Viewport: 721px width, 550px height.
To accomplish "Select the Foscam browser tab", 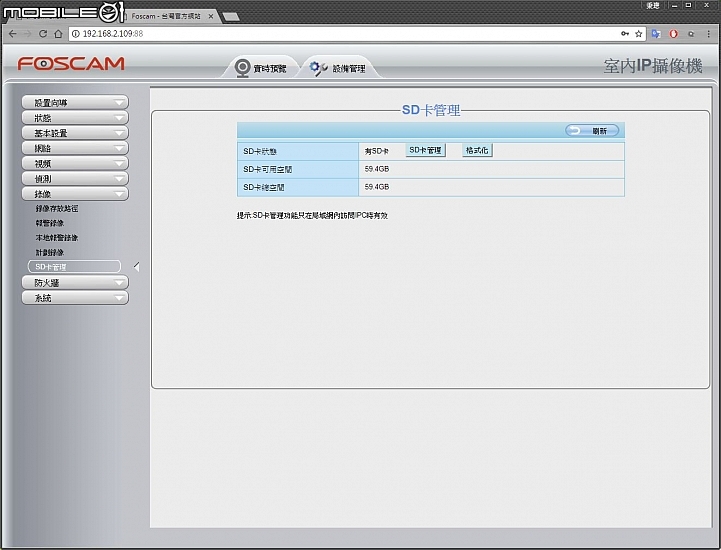I will (x=166, y=16).
